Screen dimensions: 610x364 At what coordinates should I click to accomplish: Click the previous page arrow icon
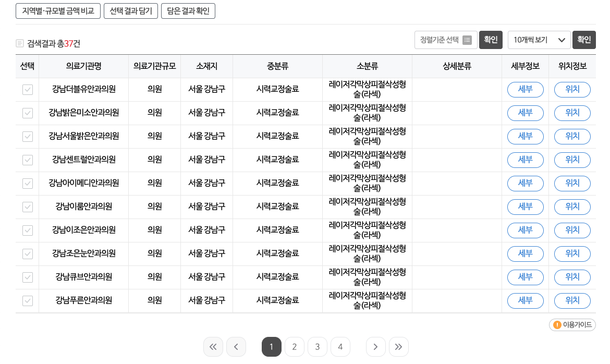click(x=236, y=346)
